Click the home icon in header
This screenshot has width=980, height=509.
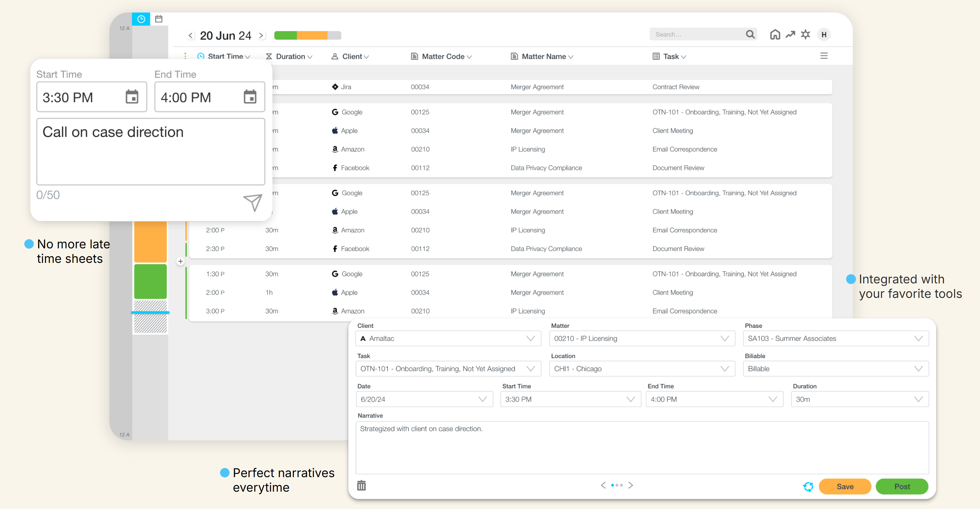point(774,35)
